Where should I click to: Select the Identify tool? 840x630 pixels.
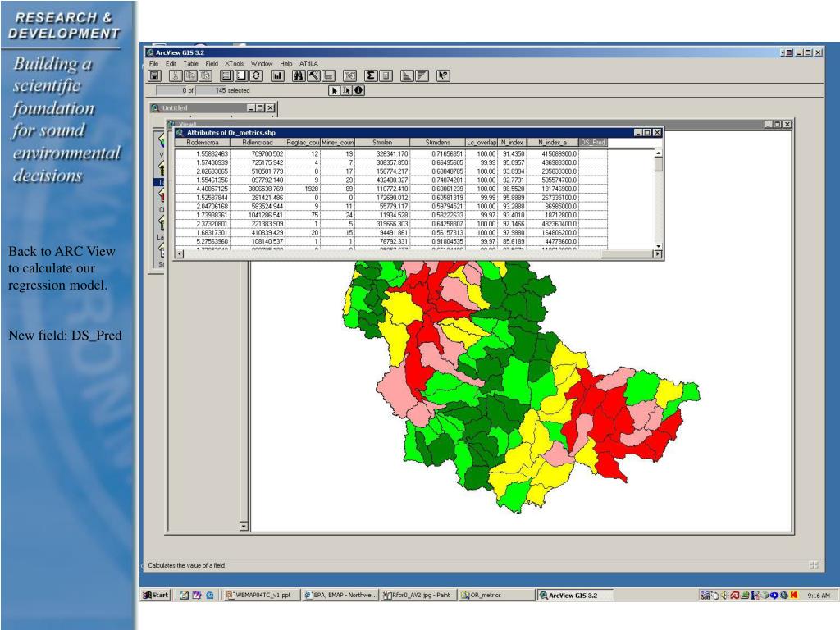coord(358,90)
